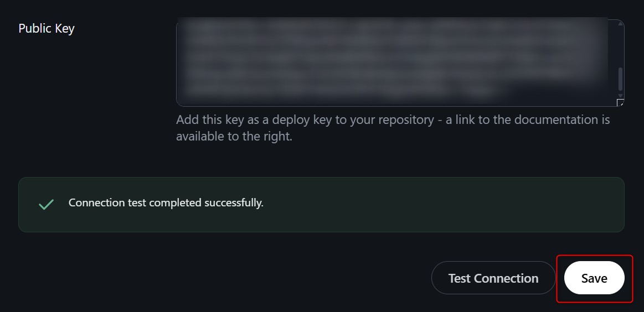Select the Public Key field label

[x=47, y=29]
